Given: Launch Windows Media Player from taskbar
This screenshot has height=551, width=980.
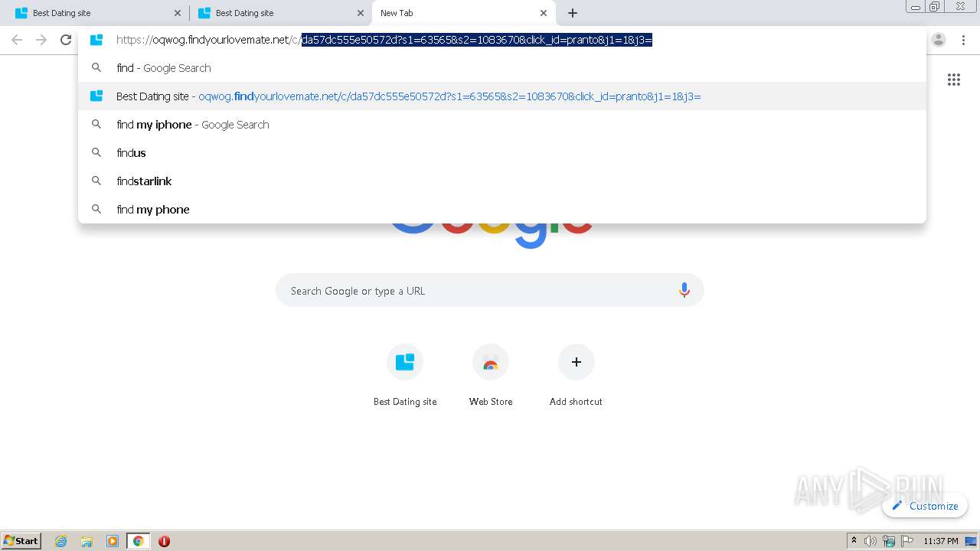Looking at the screenshot, I should [x=113, y=541].
